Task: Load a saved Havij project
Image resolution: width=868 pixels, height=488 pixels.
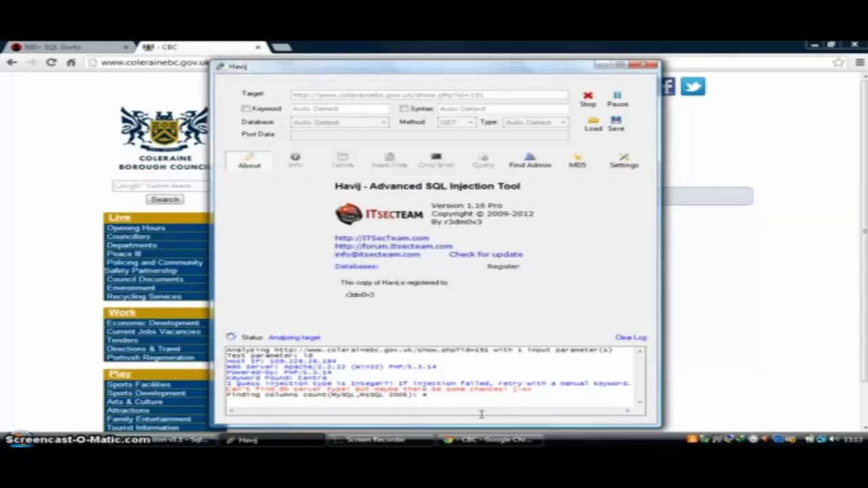Action: pyautogui.click(x=593, y=124)
